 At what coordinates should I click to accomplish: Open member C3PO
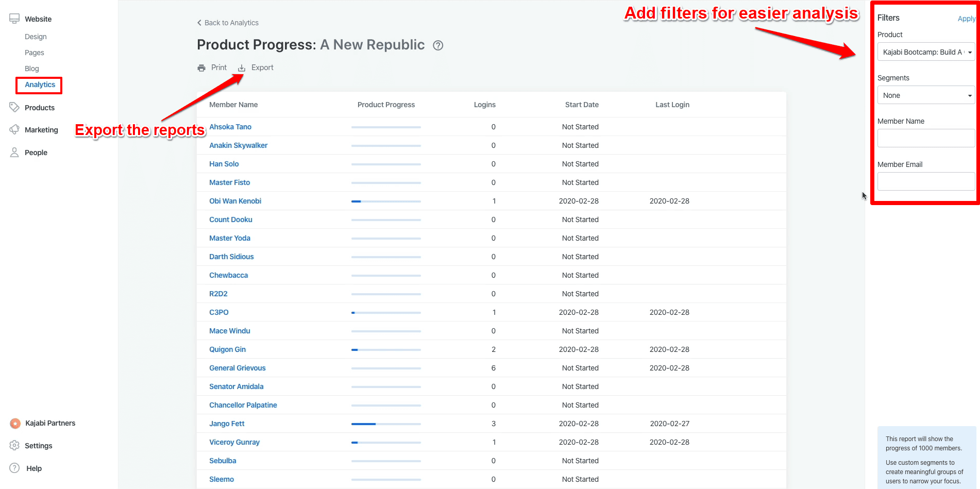click(219, 312)
